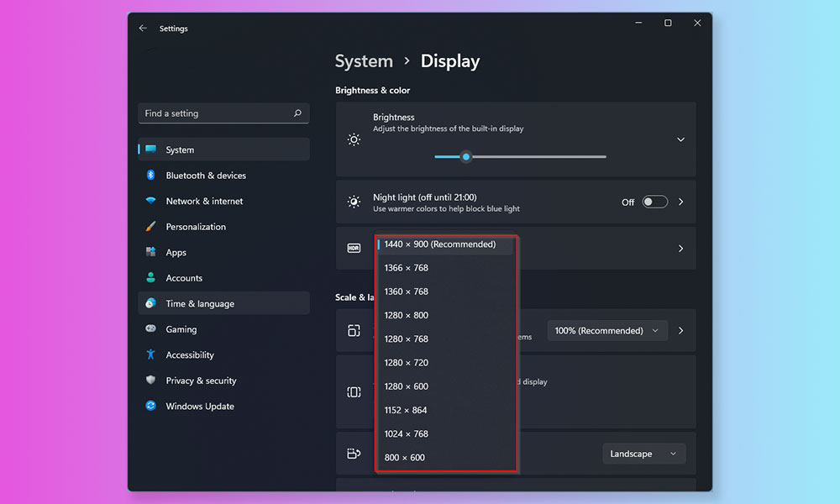The image size is (840, 504).
Task: Click the Gaming controller icon
Action: point(150,328)
